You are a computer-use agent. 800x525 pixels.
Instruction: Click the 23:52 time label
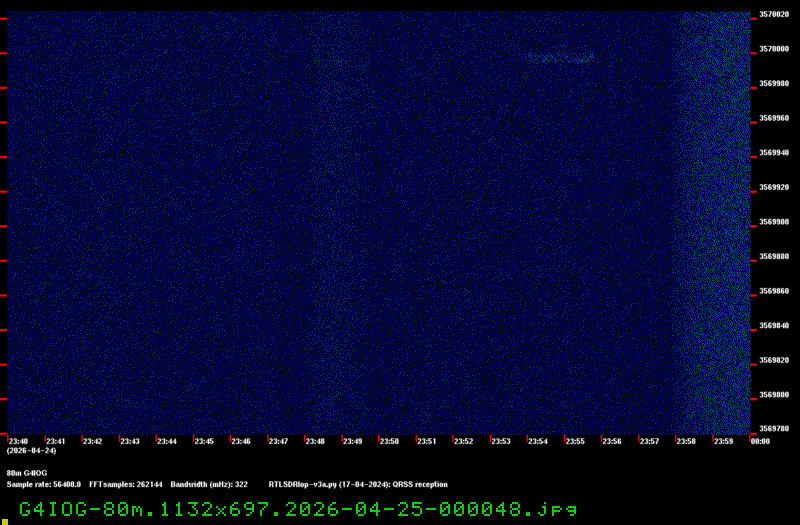point(463,441)
